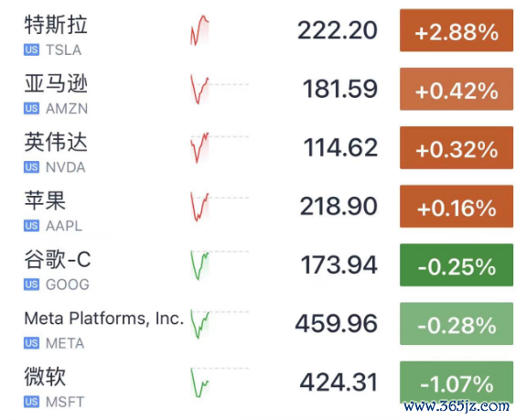Click the US badge next to NVDA
516x420 pixels.
32,167
